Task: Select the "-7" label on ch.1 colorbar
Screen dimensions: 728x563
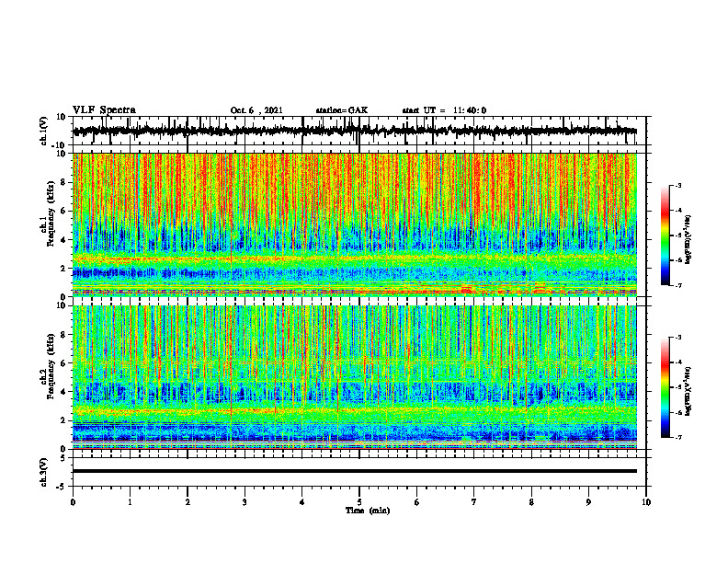Action: (678, 285)
